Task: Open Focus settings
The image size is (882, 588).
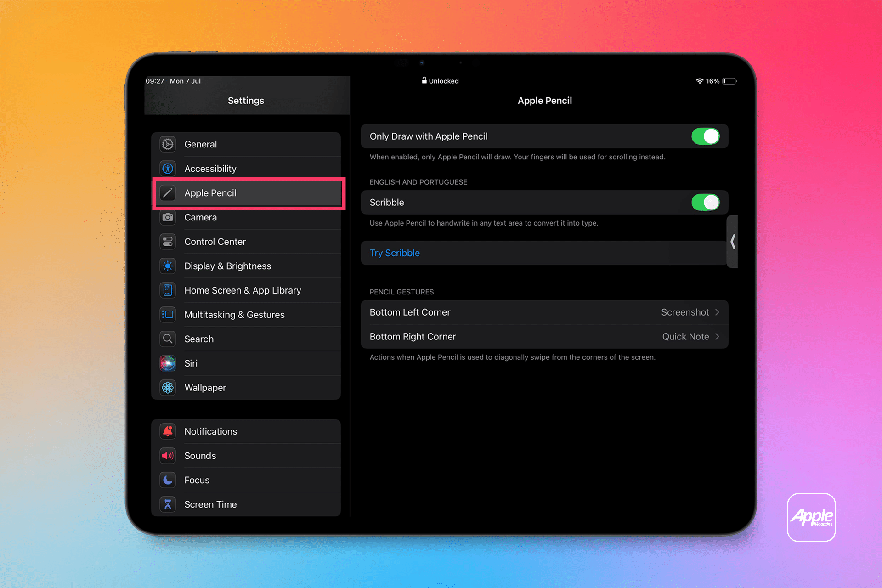Action: [246, 480]
